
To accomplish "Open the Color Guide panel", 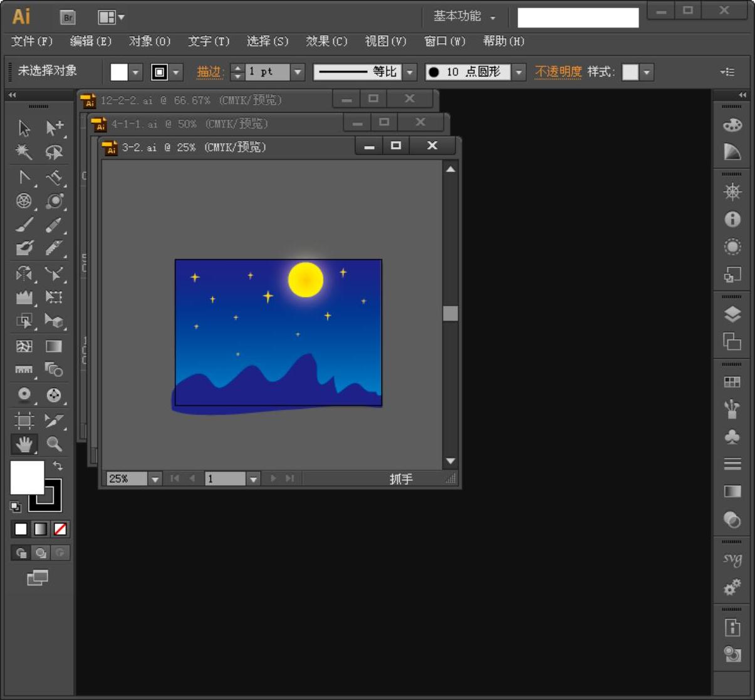I will coord(732,152).
